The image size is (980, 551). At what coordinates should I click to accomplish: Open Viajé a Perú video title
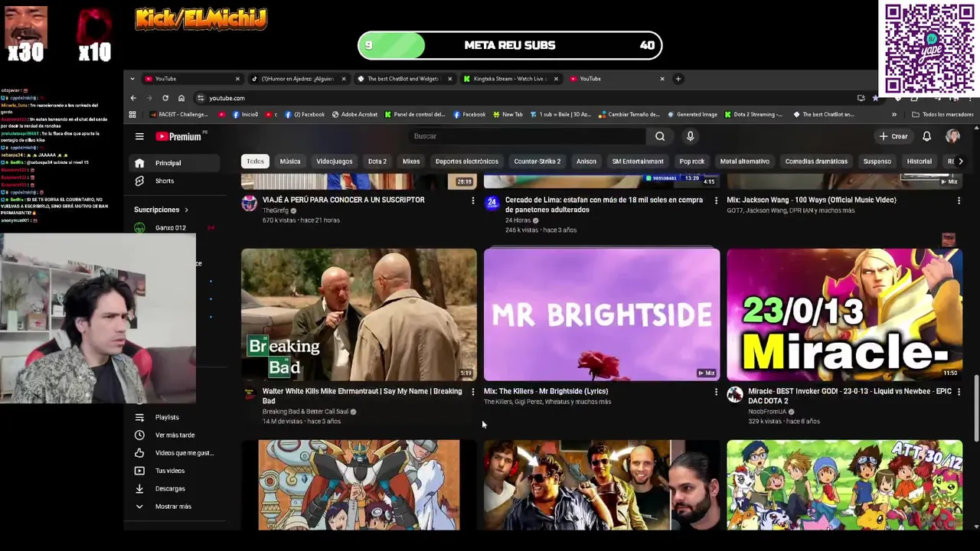[x=343, y=200]
